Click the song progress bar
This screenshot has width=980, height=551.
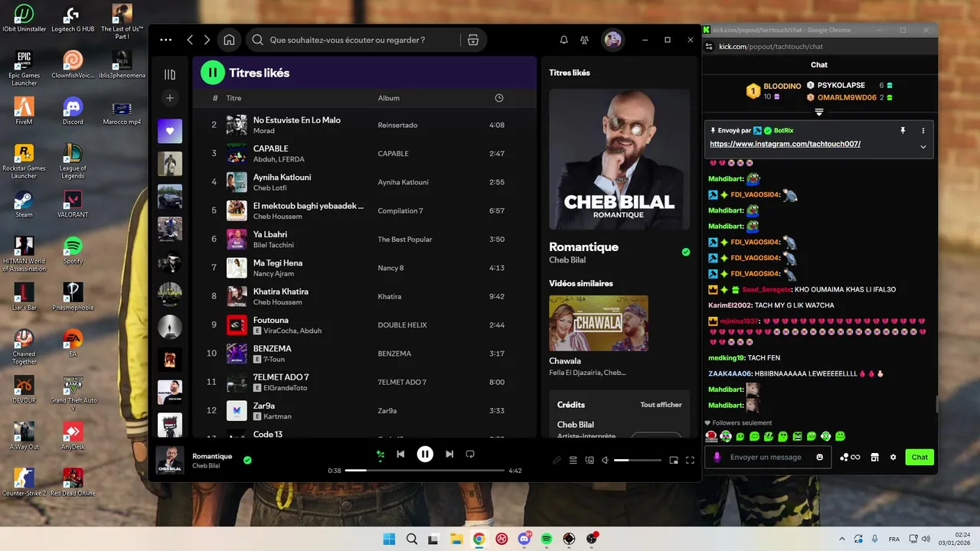pos(425,471)
